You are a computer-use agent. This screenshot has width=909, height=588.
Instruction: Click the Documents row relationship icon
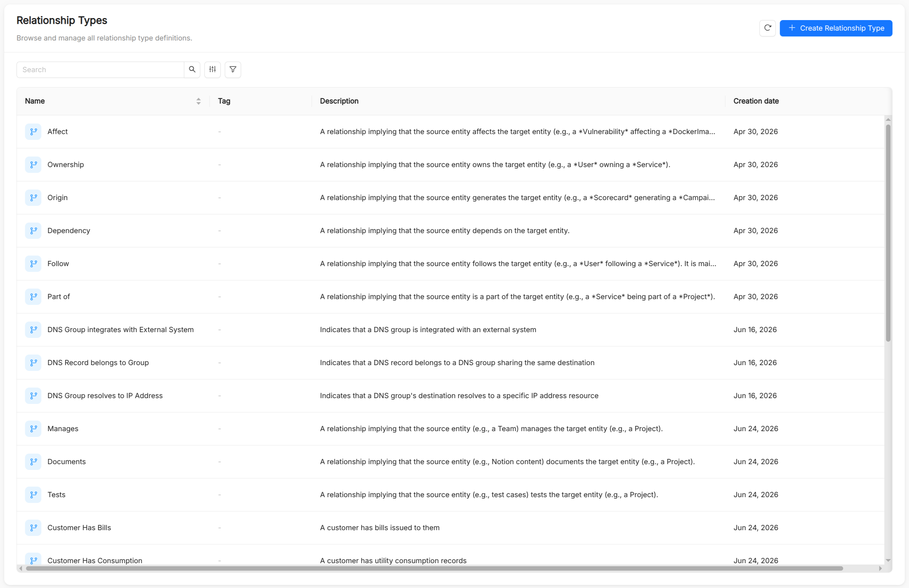click(x=33, y=462)
